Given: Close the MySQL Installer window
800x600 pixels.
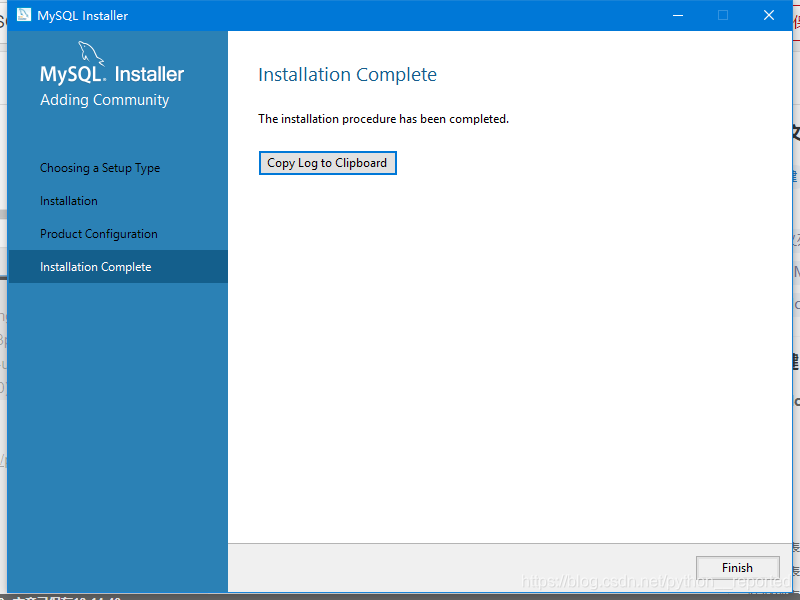Looking at the screenshot, I should coord(769,15).
